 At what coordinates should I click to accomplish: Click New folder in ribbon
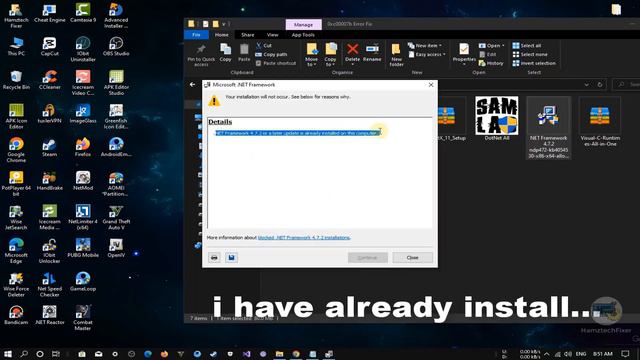(396, 55)
